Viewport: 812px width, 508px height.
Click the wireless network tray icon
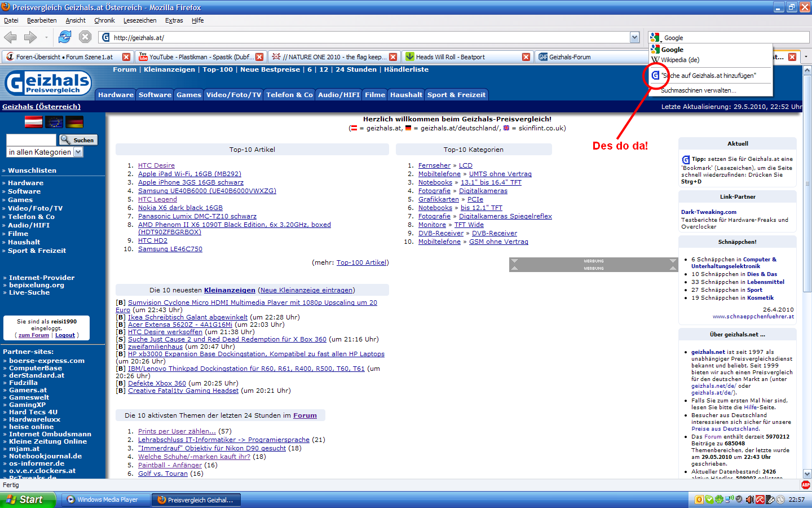[x=729, y=500]
